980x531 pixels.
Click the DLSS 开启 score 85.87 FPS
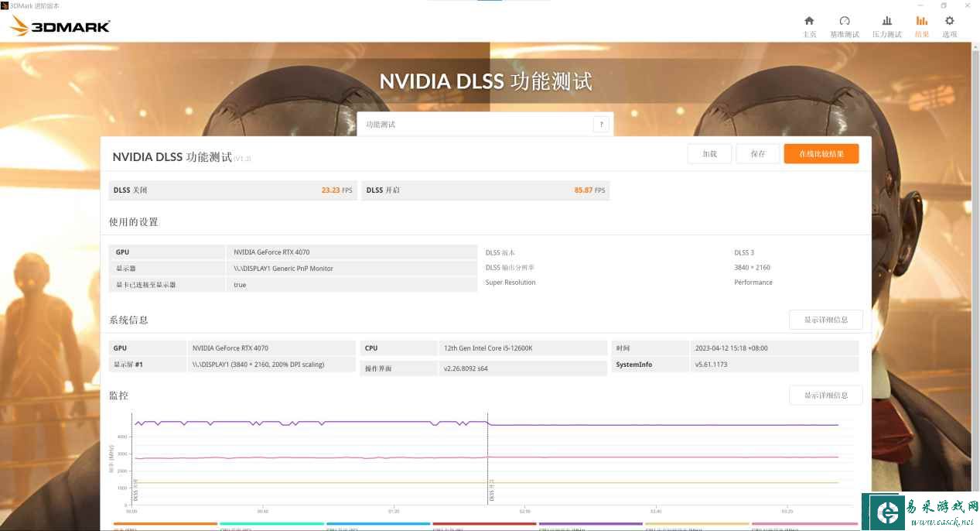589,190
